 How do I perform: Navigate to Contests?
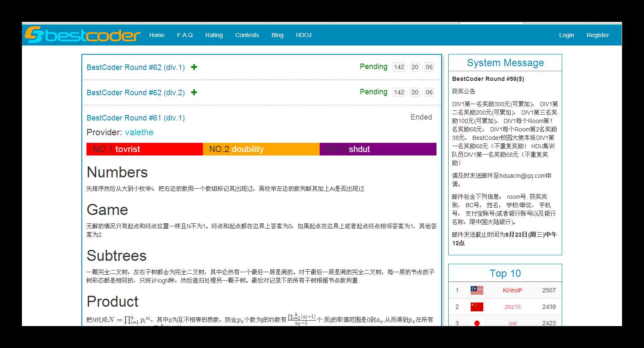point(247,35)
